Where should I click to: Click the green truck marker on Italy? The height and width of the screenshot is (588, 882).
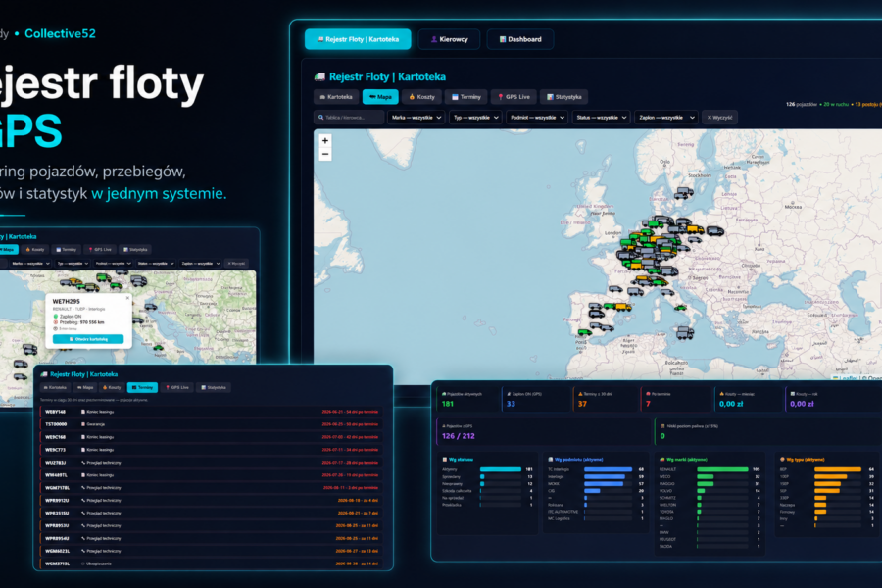pos(681,308)
